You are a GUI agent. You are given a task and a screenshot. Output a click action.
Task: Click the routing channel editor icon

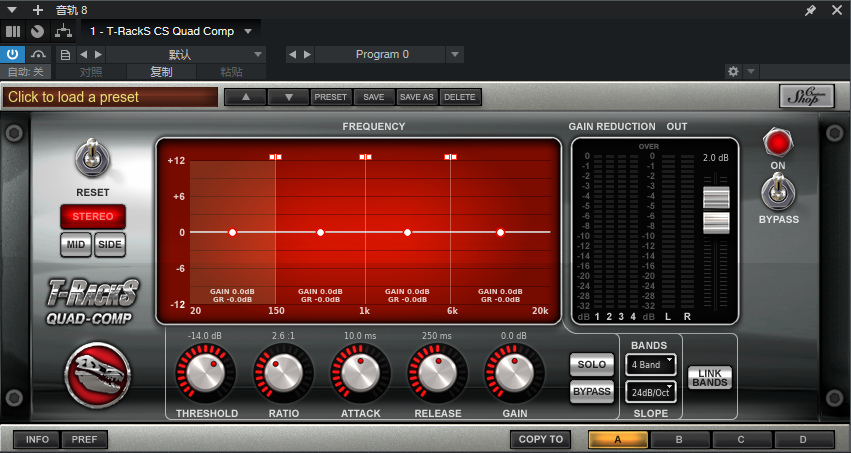coord(63,31)
